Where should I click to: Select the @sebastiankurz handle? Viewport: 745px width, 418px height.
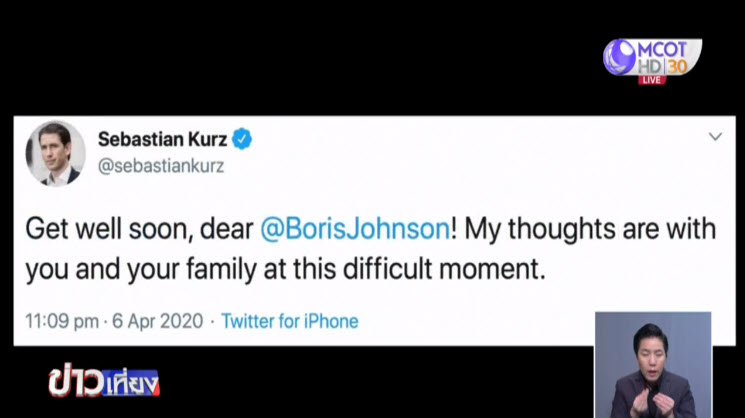point(160,166)
